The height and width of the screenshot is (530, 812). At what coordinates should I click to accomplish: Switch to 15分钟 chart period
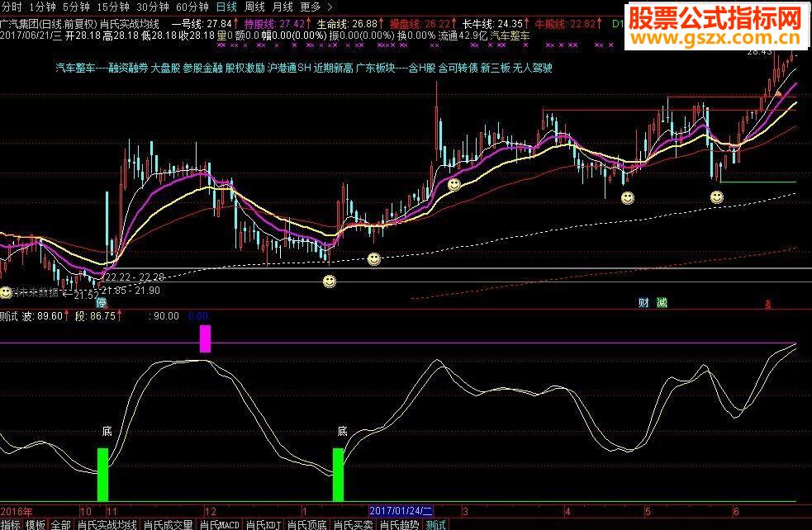tap(113, 7)
